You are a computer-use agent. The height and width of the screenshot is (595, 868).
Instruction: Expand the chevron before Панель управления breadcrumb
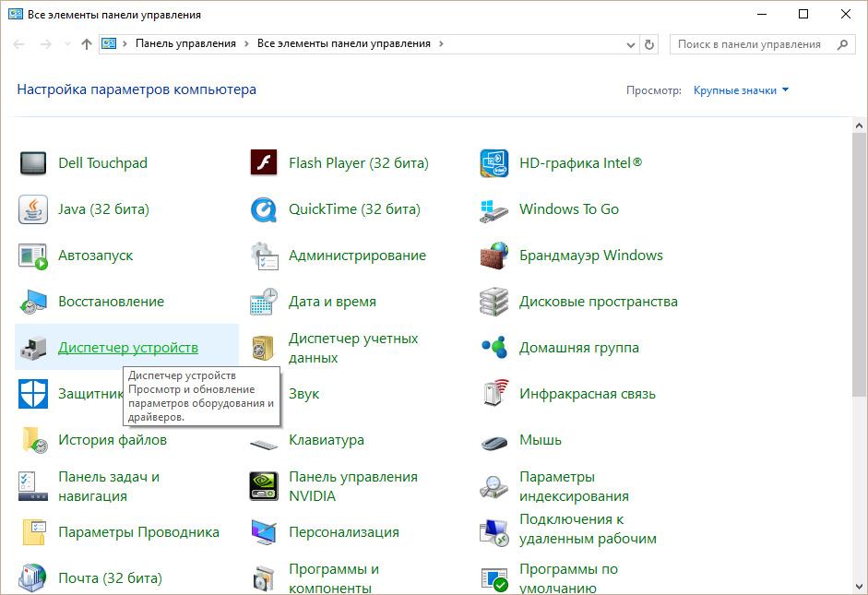125,43
